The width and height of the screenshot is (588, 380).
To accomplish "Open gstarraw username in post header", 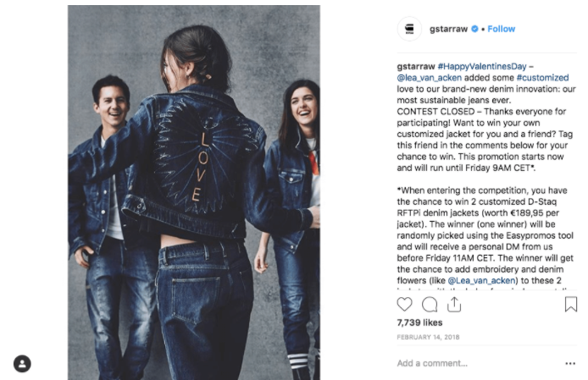I will (x=448, y=29).
